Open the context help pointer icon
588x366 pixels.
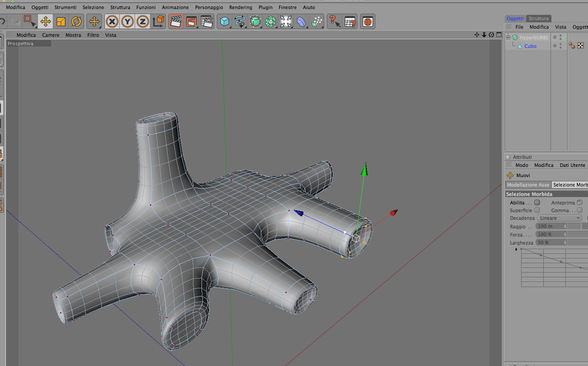pyautogui.click(x=334, y=21)
